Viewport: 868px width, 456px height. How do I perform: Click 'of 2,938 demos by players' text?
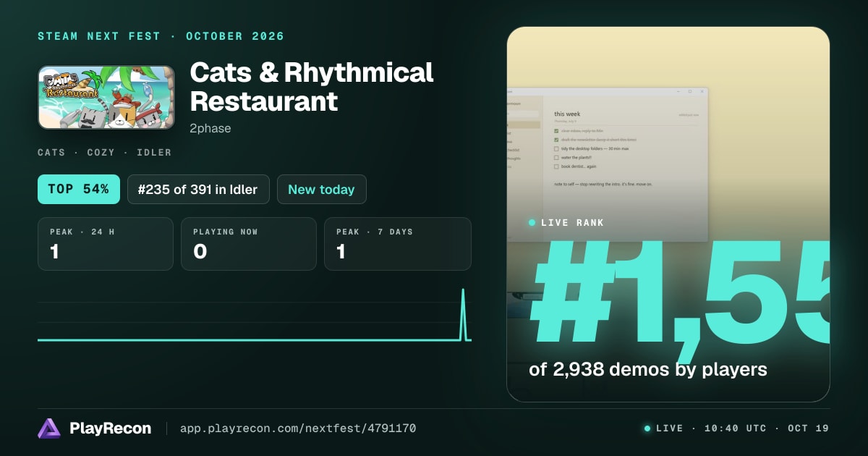point(648,369)
